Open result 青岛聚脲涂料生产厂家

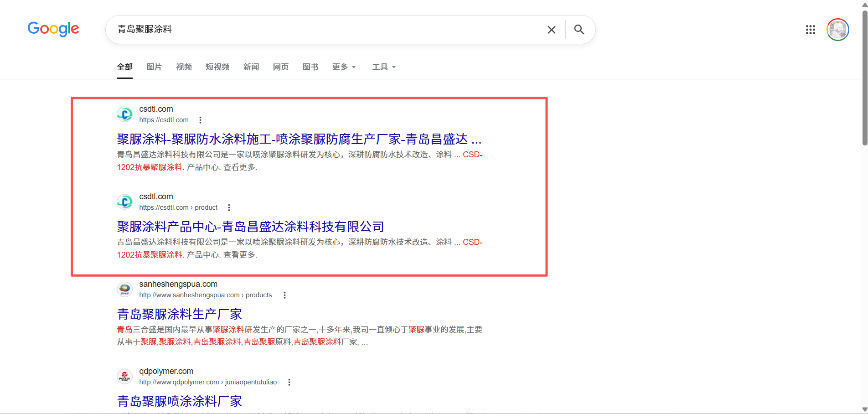(x=180, y=314)
